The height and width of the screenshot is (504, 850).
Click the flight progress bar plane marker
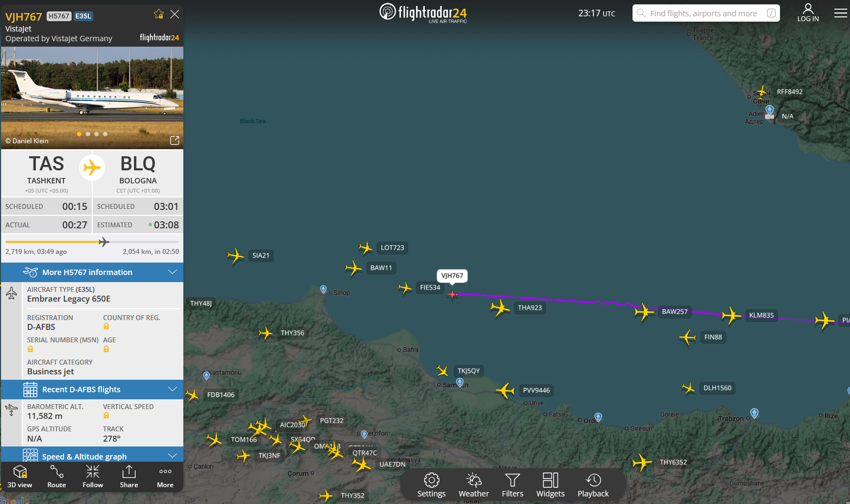click(104, 242)
